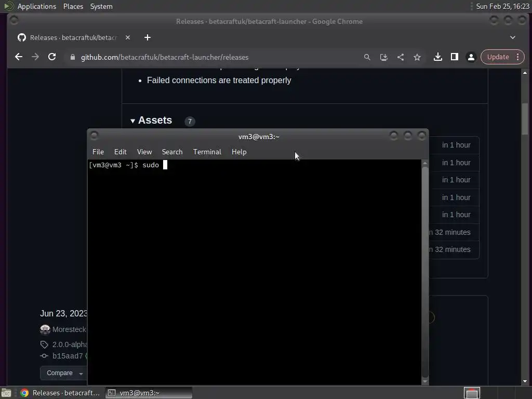
Task: Open Places menu in top panel
Action: pos(73,6)
